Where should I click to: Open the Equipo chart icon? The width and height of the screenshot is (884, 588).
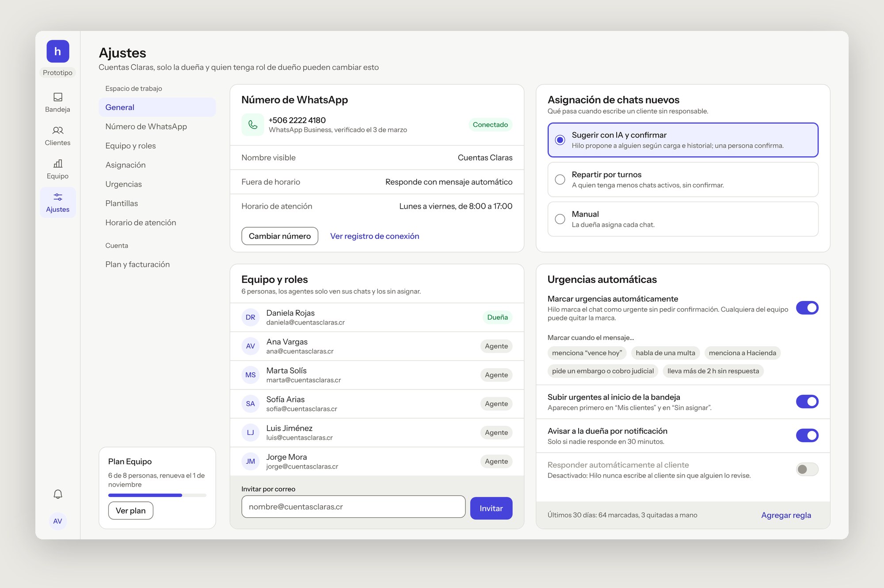[58, 164]
